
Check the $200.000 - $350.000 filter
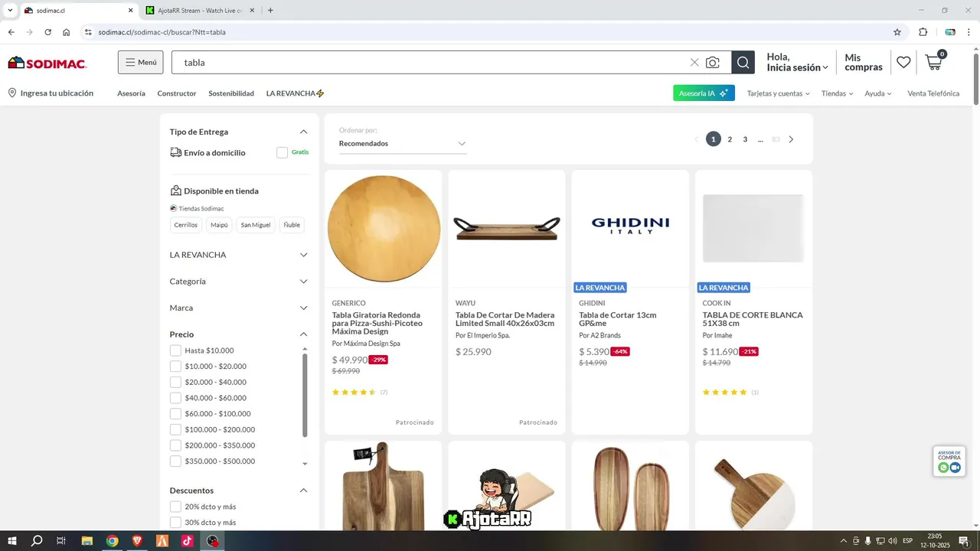coord(175,445)
